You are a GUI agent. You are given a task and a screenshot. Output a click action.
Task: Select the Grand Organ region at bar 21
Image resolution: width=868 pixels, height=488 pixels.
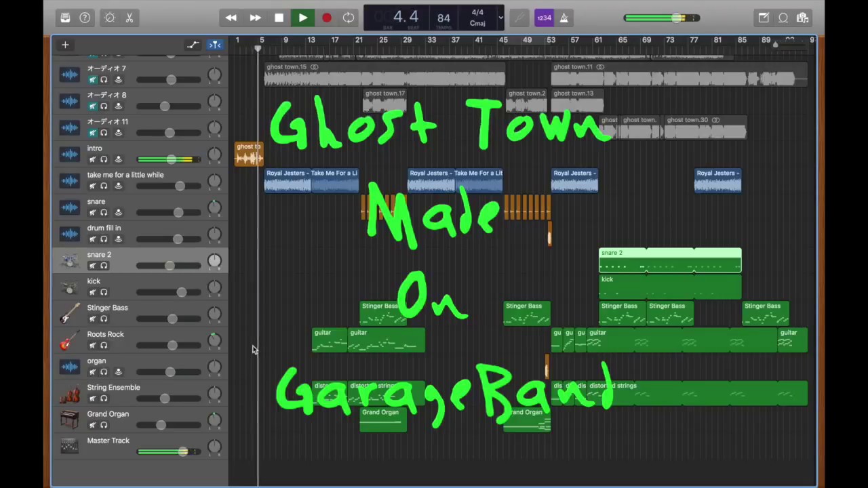tap(383, 420)
